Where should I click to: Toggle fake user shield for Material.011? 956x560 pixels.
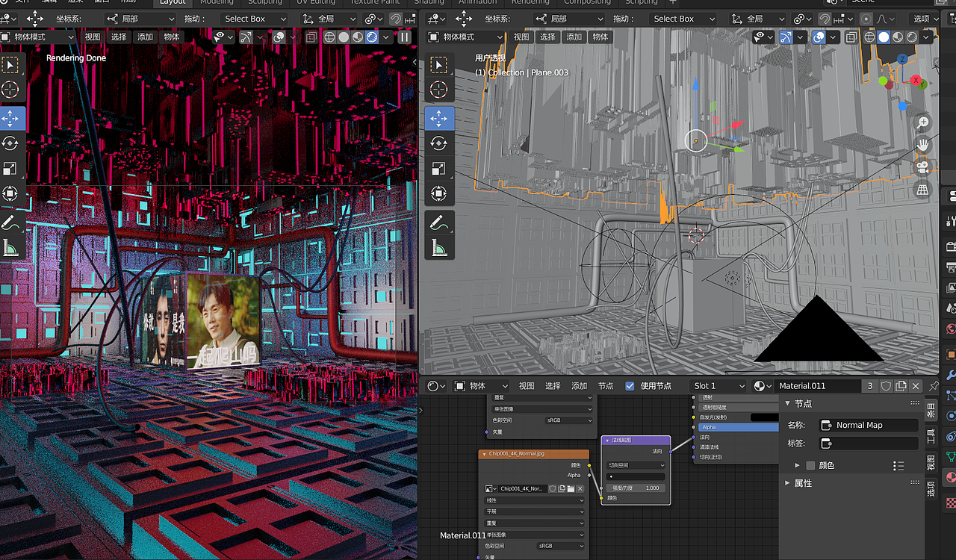point(887,386)
